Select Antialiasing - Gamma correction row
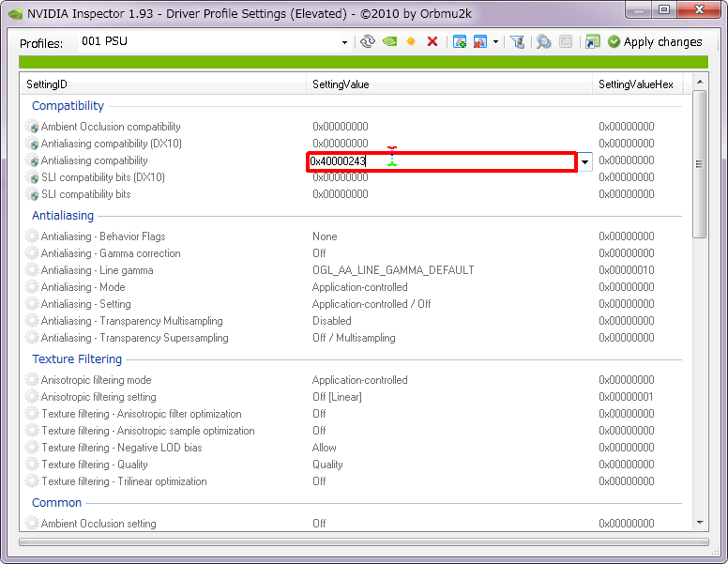728x564 pixels. [x=353, y=253]
